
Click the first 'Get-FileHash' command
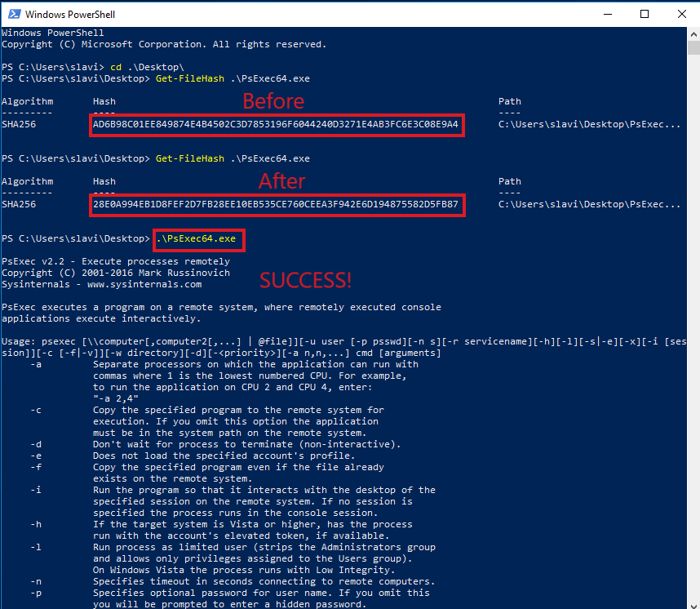190,78
